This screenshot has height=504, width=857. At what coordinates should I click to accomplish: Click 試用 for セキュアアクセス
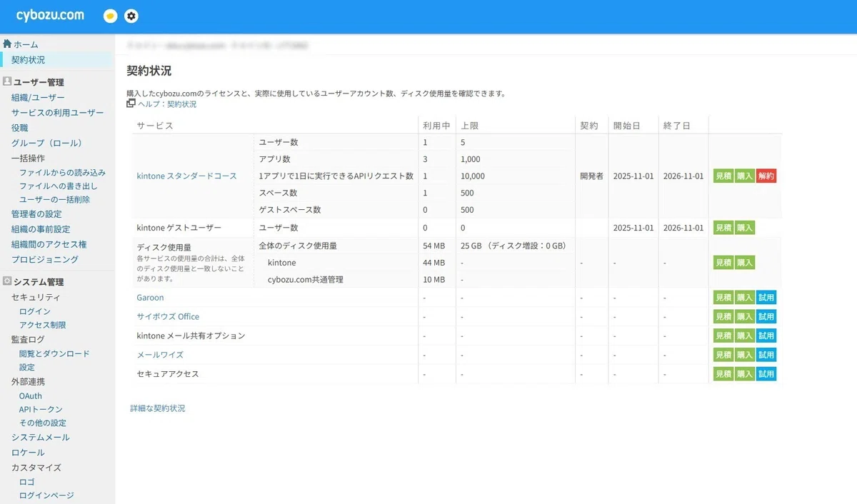pyautogui.click(x=766, y=374)
